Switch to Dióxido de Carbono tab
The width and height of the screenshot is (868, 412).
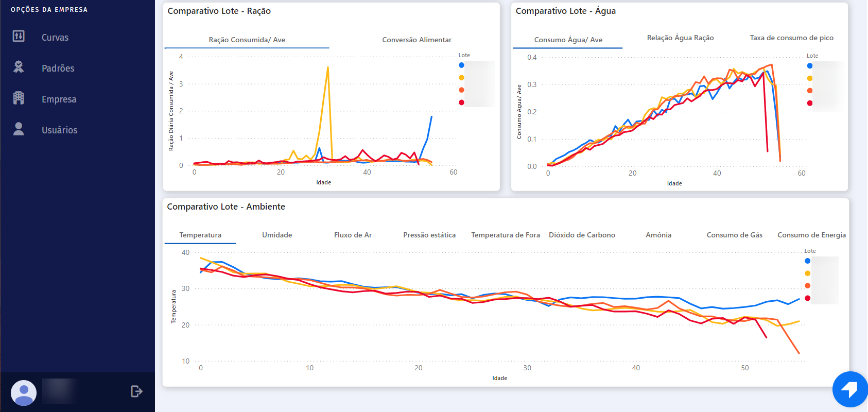582,235
